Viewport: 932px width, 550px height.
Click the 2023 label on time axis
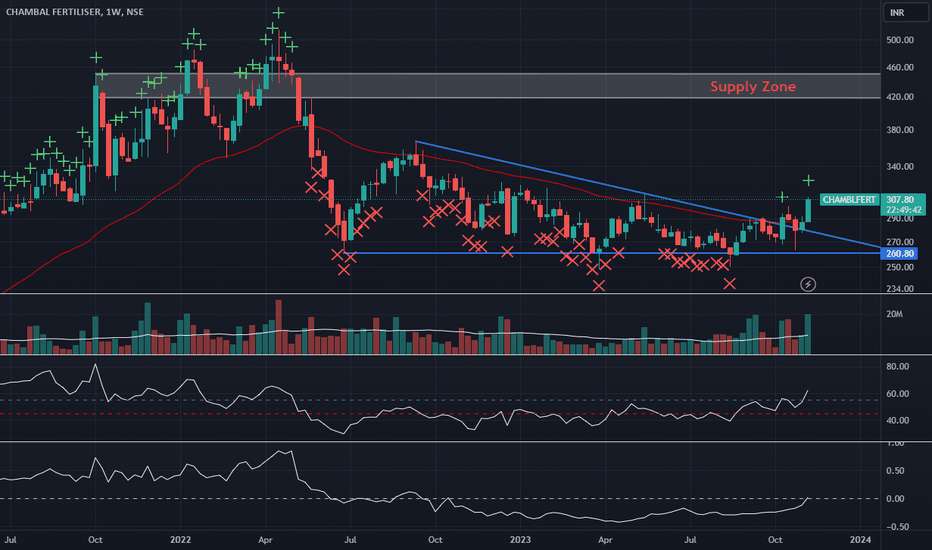point(520,540)
